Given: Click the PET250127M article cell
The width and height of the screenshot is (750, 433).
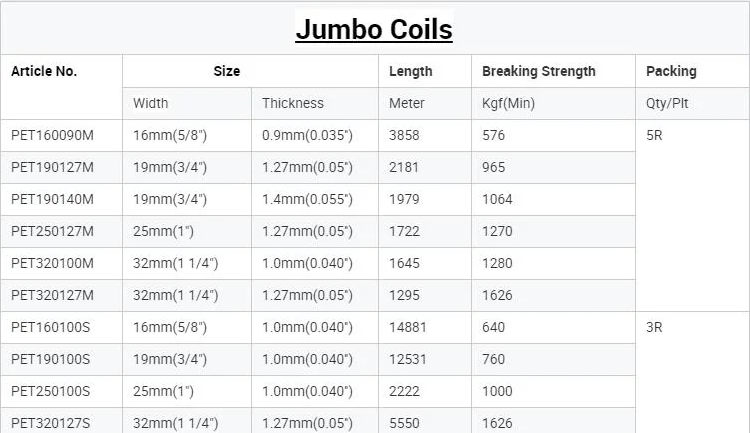Looking at the screenshot, I should click(x=52, y=231).
